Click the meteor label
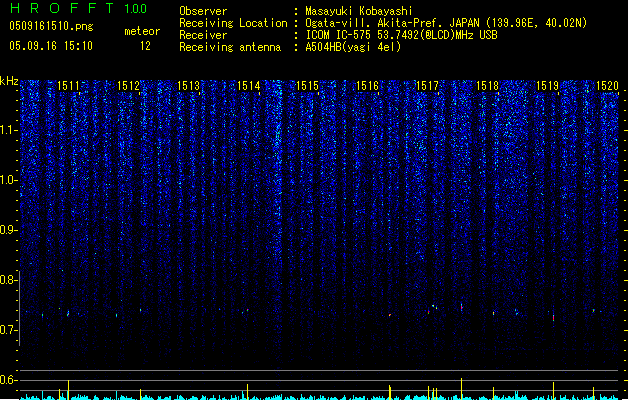The image size is (629, 400). 142,31
